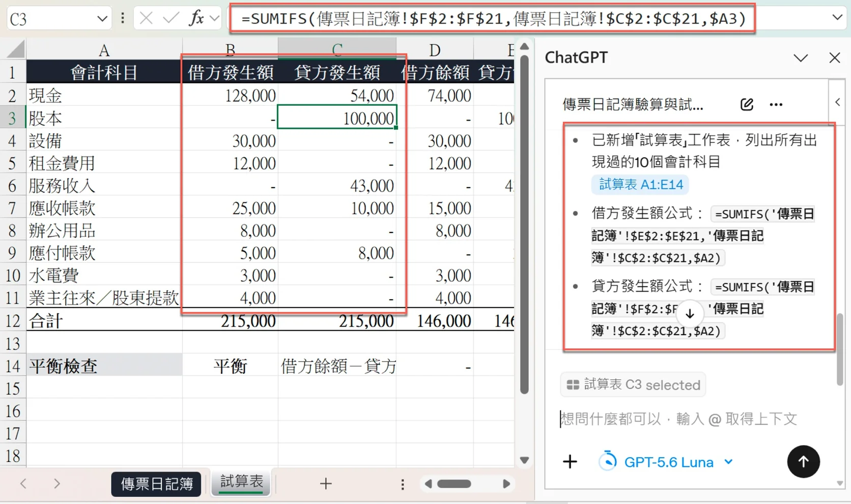Open the Insert Function fx button
The height and width of the screenshot is (504, 851).
pyautogui.click(x=196, y=18)
